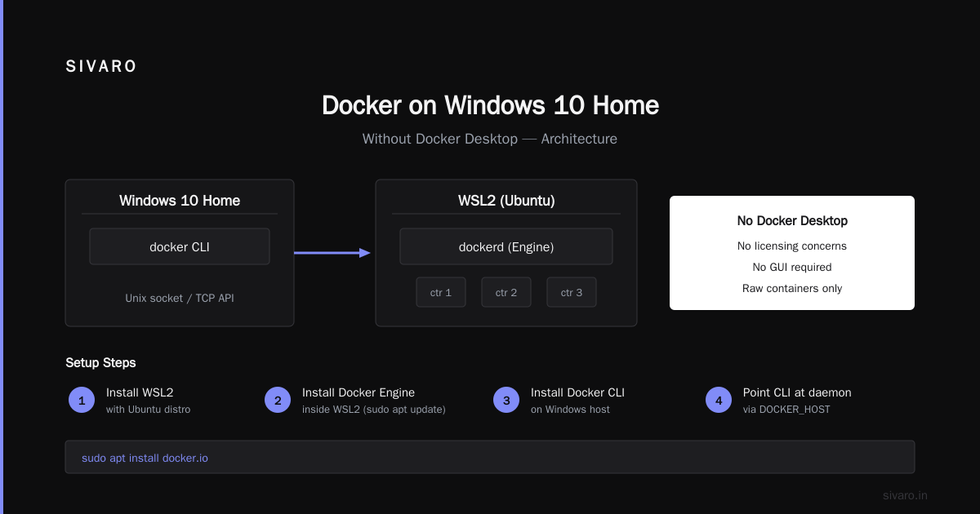Open the sivaro.in footer link
This screenshot has width=980, height=514.
[905, 495]
